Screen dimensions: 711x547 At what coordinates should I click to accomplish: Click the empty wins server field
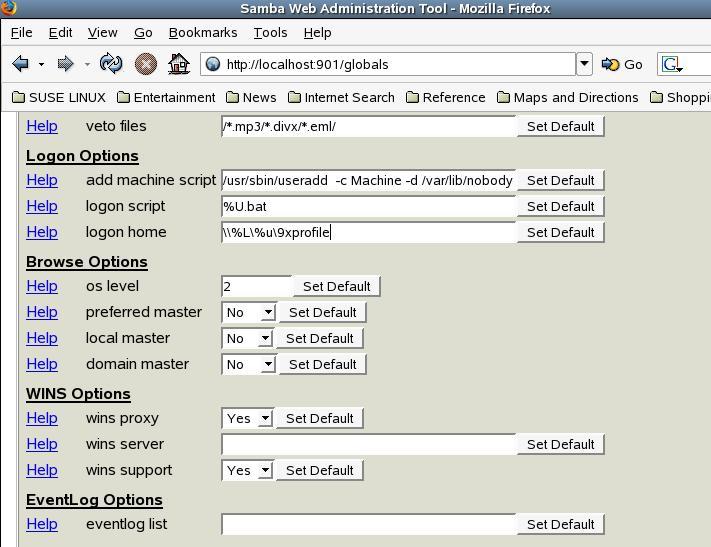369,444
